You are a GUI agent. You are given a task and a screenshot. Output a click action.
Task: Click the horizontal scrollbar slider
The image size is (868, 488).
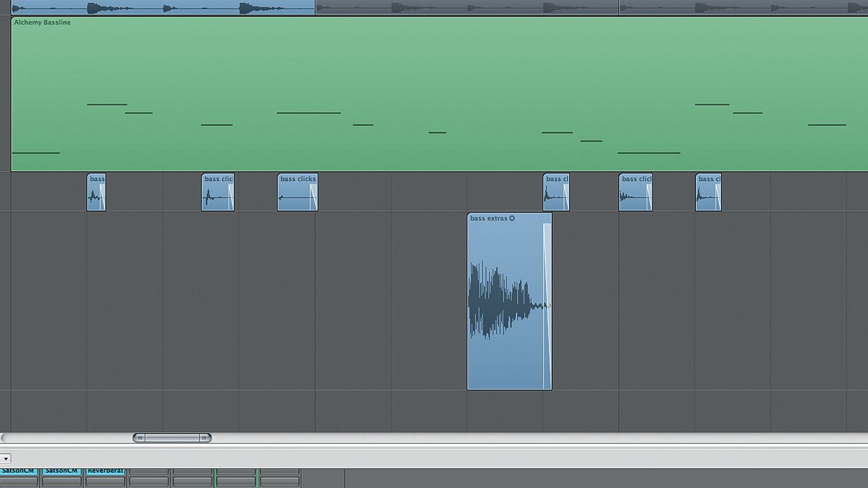171,437
